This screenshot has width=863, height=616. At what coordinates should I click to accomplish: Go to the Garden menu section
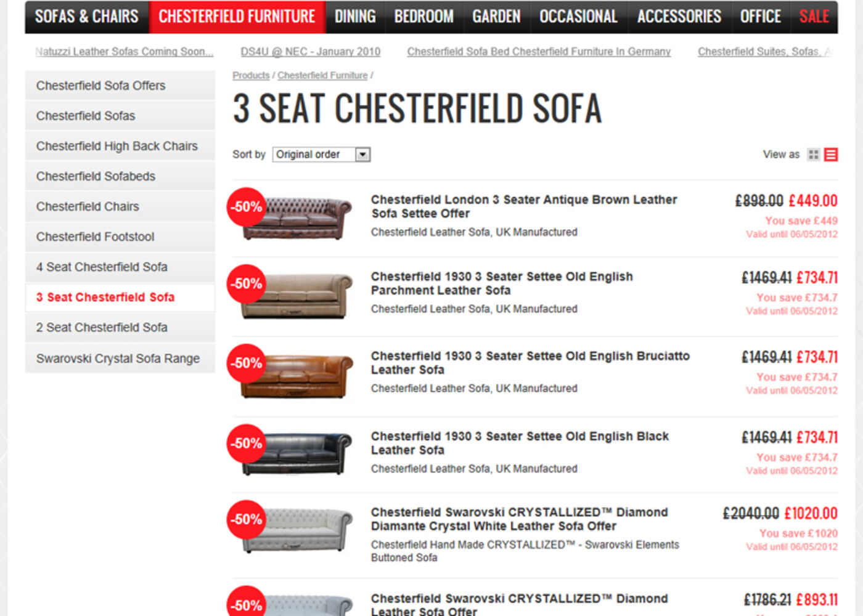click(496, 17)
